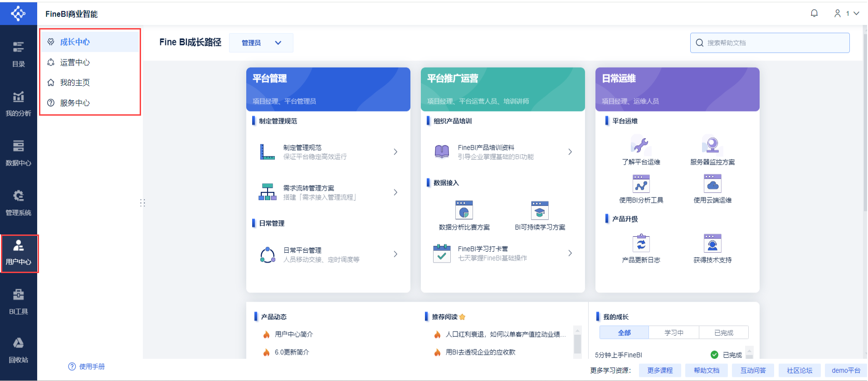This screenshot has height=381, width=868.
Task: Open 用户中心简介 article link
Action: pyautogui.click(x=294, y=334)
